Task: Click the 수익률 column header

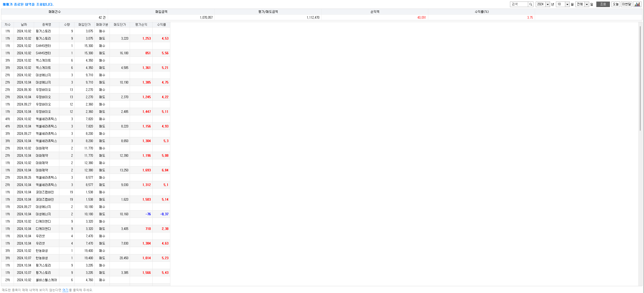Action: coord(161,24)
